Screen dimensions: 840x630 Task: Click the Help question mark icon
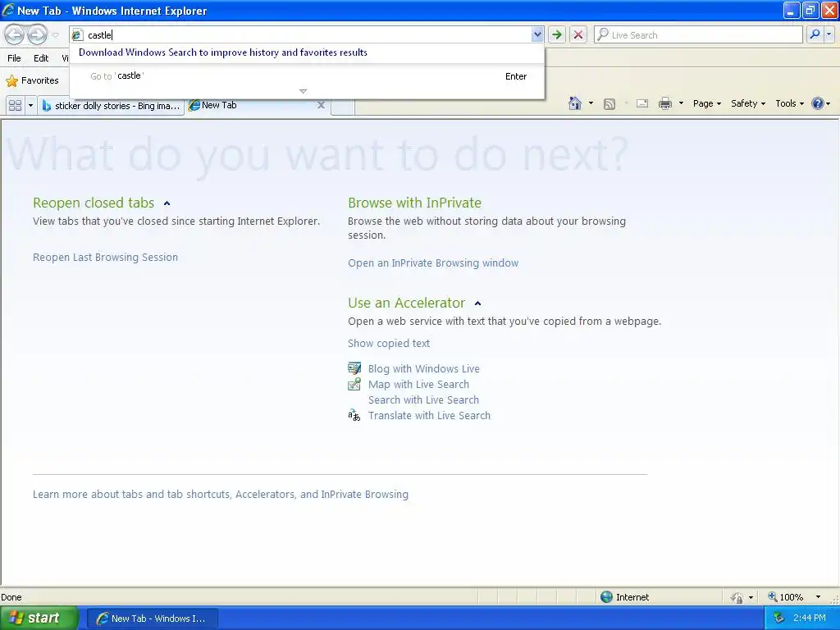[818, 103]
